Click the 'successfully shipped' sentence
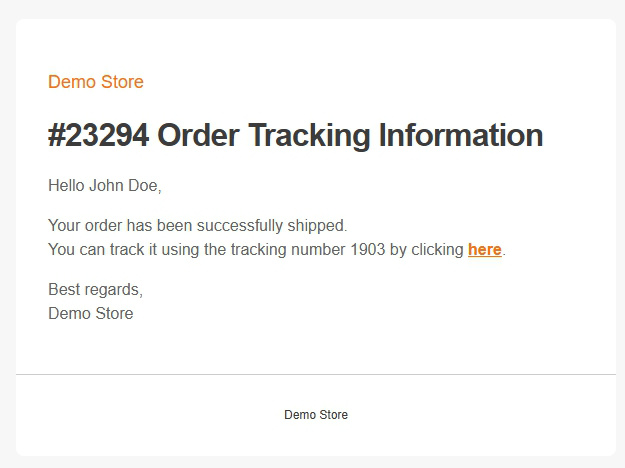Viewport: 625px width, 468px height. click(x=198, y=226)
